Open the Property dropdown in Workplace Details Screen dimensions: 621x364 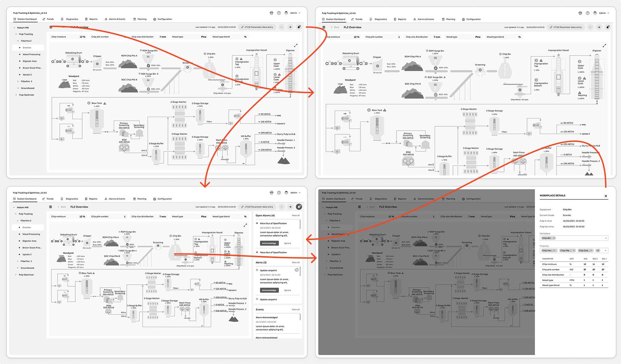point(605,250)
